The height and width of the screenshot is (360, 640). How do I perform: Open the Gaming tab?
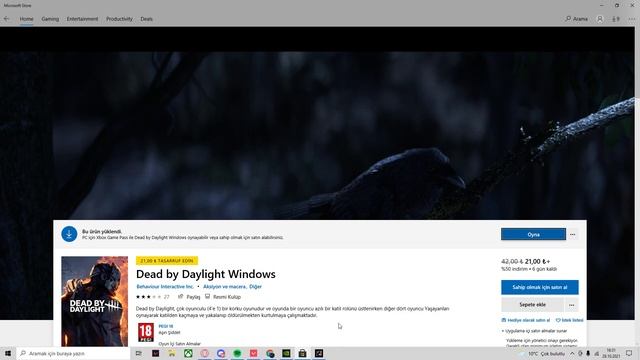click(50, 19)
